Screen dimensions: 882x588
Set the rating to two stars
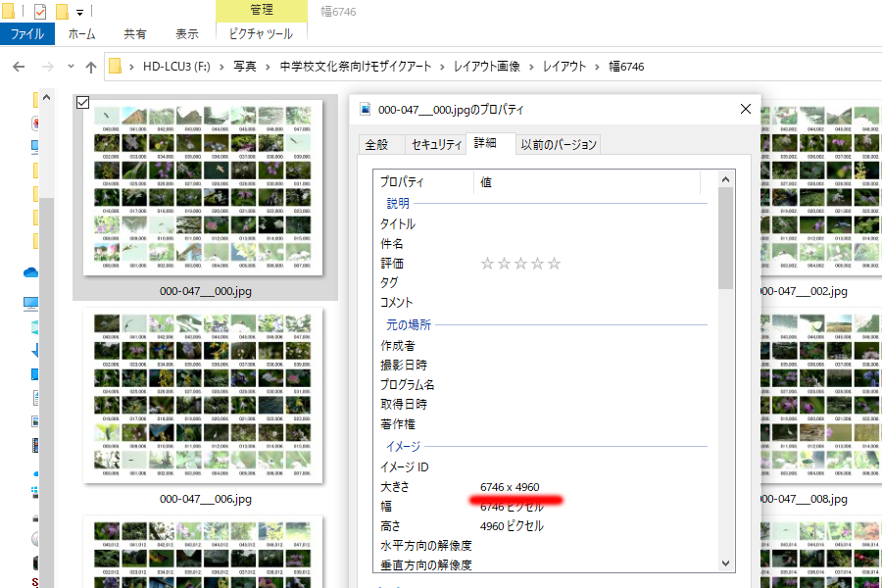(504, 264)
